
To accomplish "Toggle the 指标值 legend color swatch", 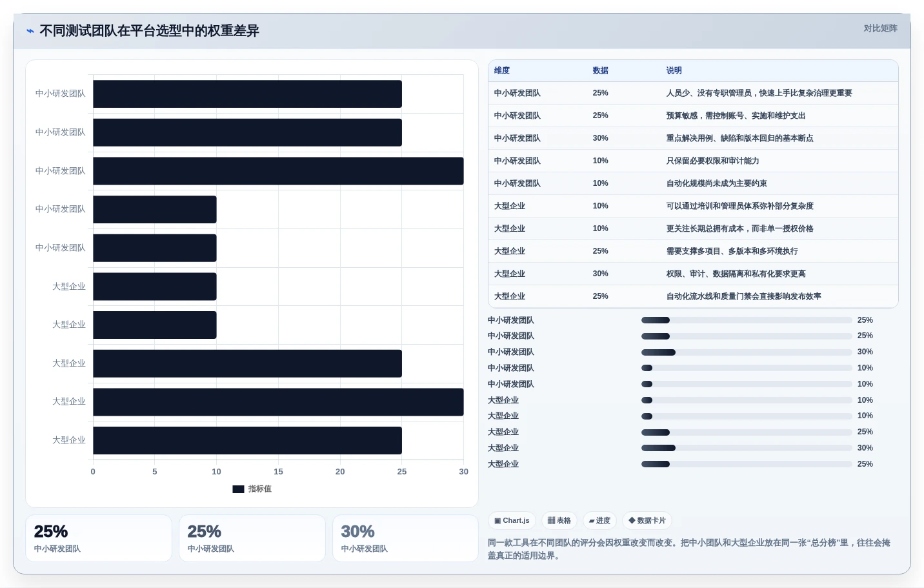I will 238,489.
